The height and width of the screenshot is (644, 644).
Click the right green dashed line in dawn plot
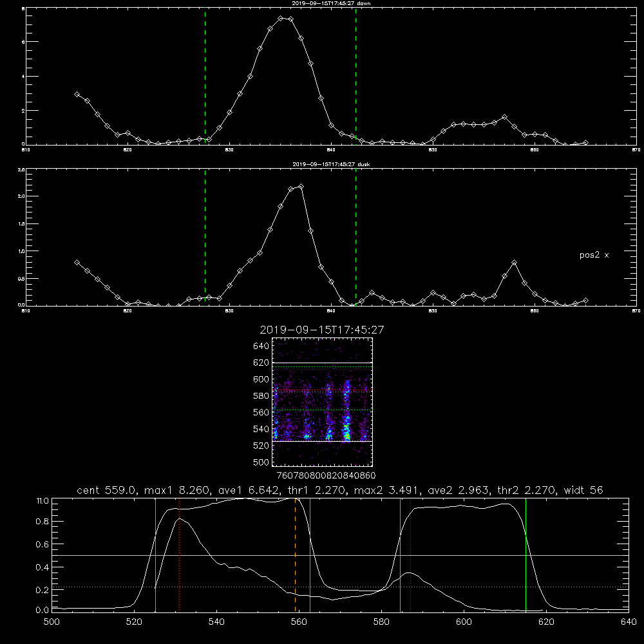point(355,77)
